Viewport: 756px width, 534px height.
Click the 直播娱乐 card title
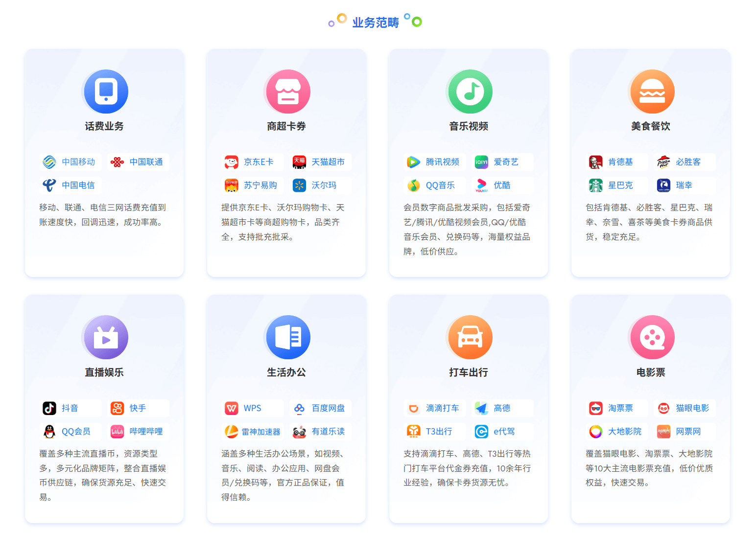(104, 372)
